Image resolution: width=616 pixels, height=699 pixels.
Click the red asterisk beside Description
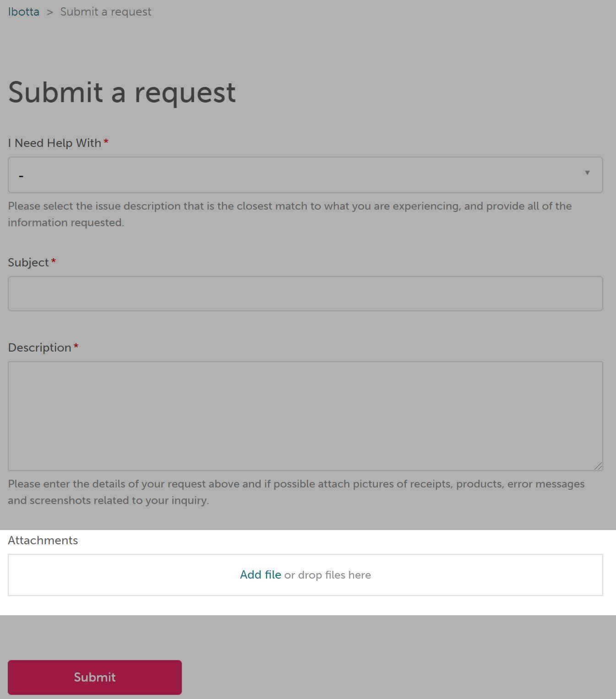pos(76,347)
